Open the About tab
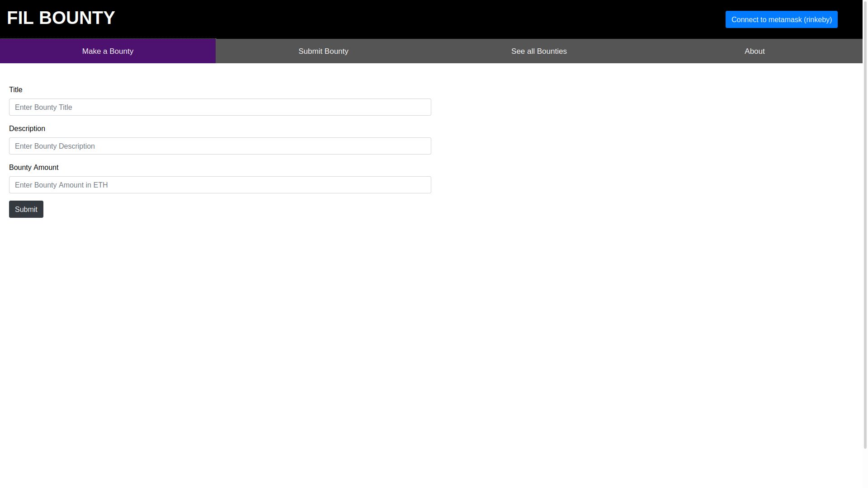This screenshot has width=868, height=488. pyautogui.click(x=755, y=51)
